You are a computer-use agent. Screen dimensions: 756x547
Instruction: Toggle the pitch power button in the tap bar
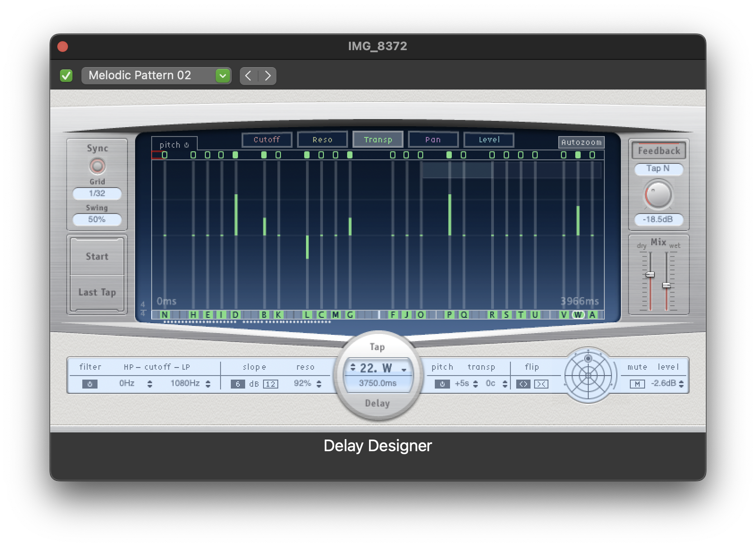tap(442, 384)
